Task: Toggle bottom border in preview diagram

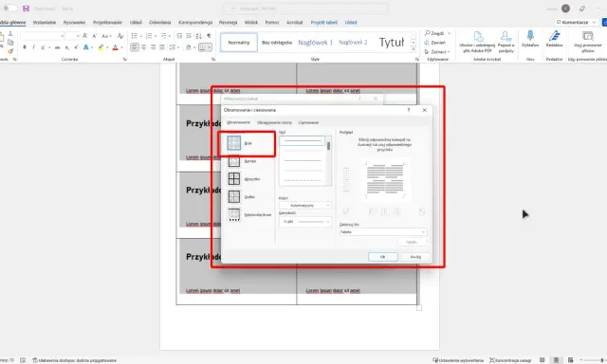Action: pos(346,189)
